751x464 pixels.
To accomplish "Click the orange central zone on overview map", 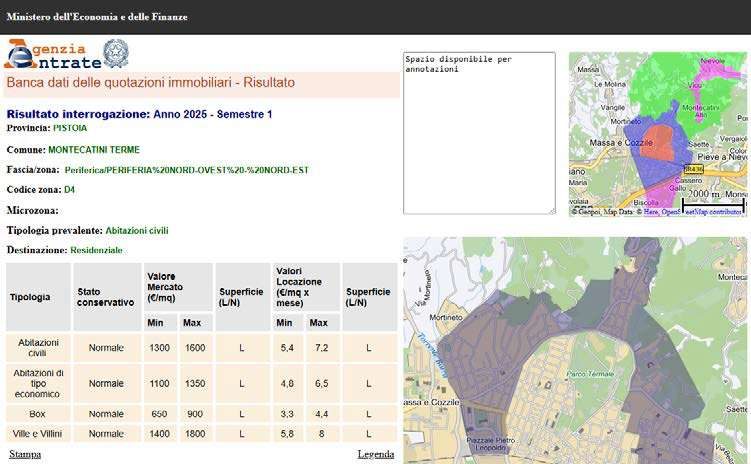I will coord(659,142).
